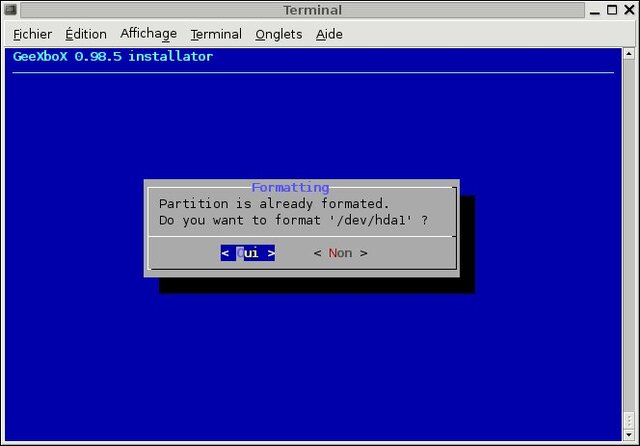Decline formatting with the Non button

(340, 253)
